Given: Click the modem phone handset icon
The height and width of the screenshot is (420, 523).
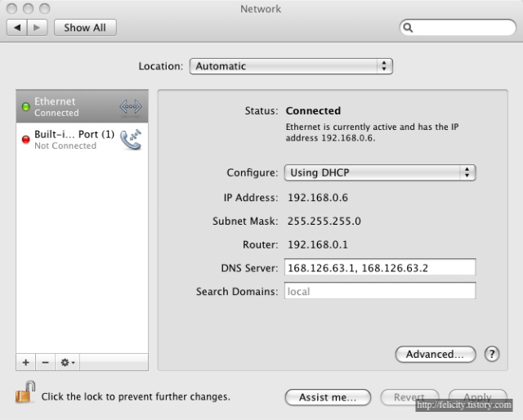Looking at the screenshot, I should point(131,140).
